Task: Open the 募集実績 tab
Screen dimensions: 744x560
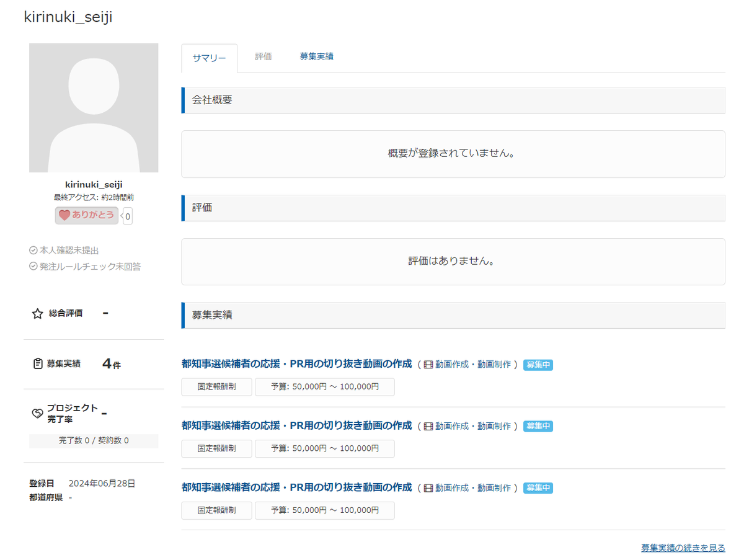Action: 317,56
